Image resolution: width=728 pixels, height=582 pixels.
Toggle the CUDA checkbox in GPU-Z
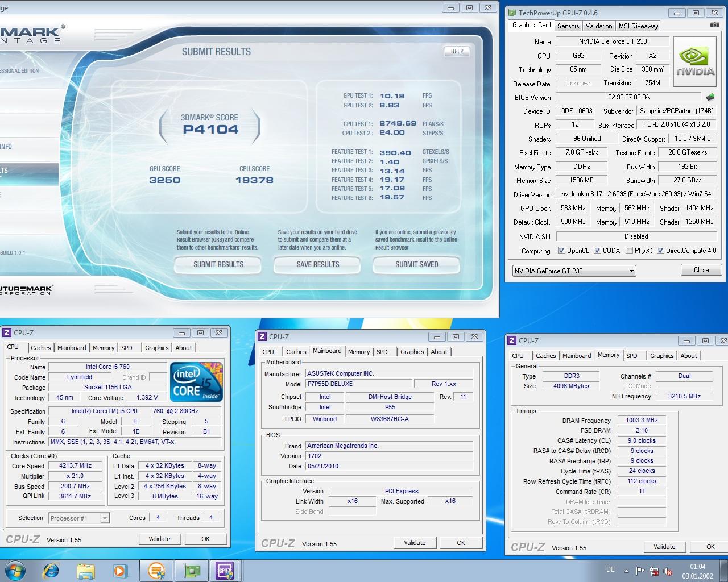pos(597,250)
